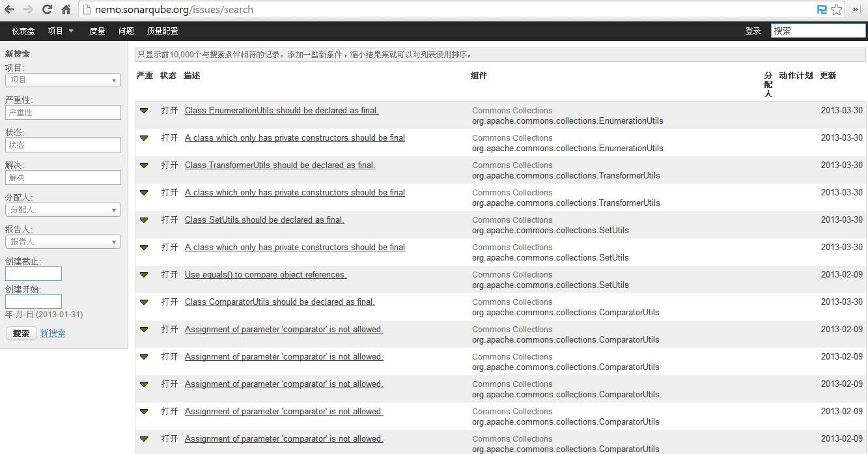Viewport: 868px width, 454px height.
Task: Show more browser toolbar extensions chevron
Action: [x=856, y=10]
